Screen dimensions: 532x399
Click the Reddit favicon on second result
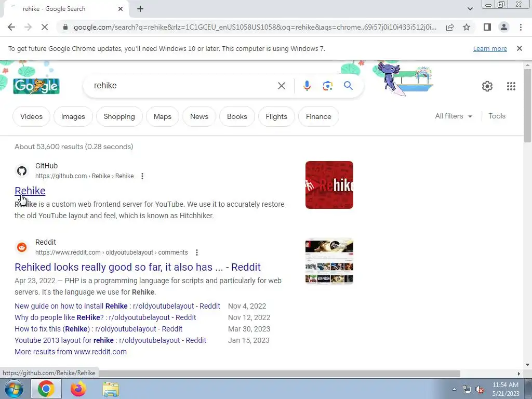click(22, 247)
